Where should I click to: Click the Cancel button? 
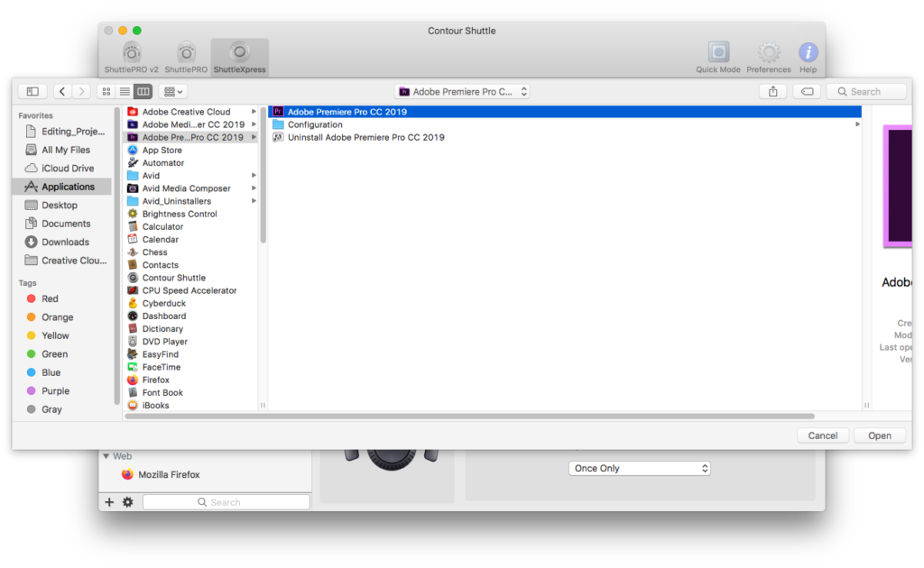tap(823, 435)
